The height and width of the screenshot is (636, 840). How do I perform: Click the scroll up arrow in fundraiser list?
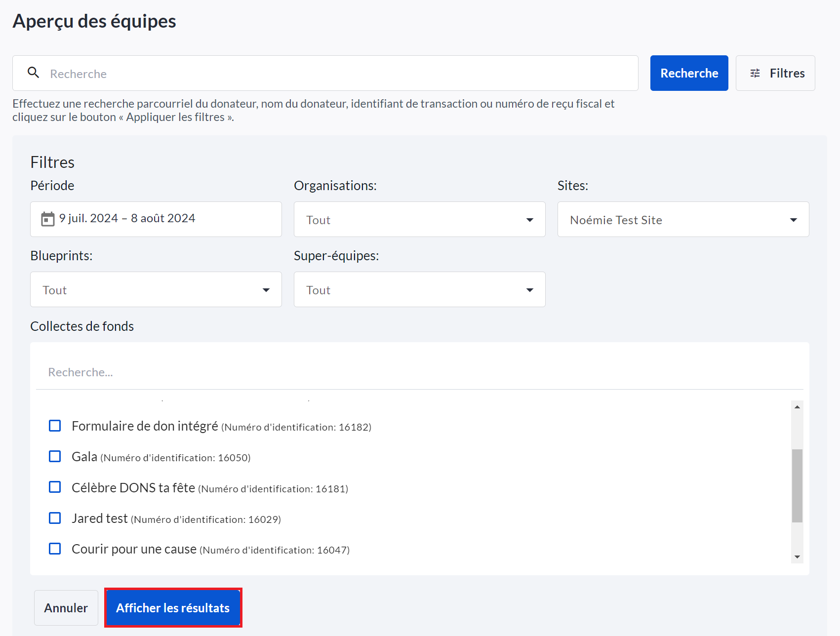797,407
